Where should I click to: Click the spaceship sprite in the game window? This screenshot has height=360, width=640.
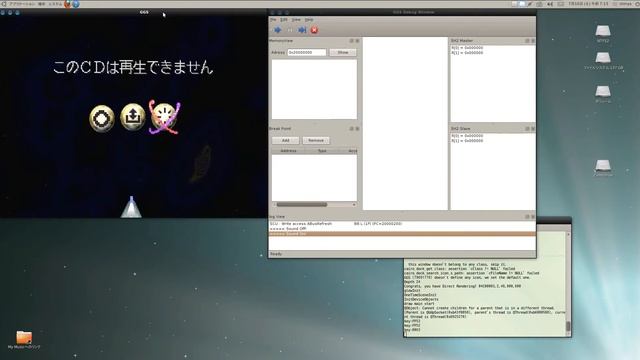(x=131, y=207)
